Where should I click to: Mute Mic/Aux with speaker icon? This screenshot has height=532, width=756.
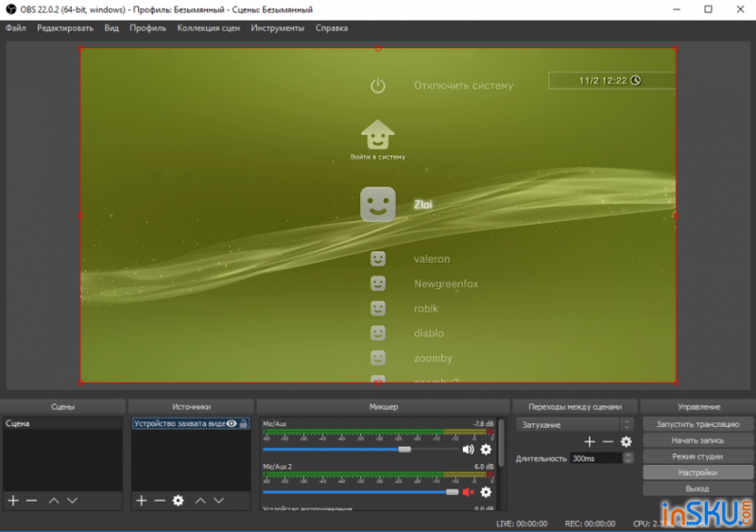tap(468, 450)
